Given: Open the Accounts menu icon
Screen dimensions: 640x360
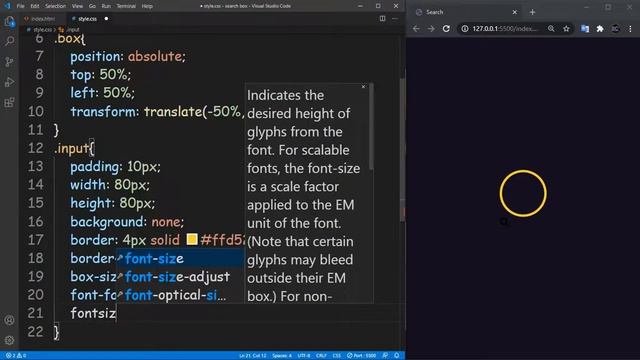Looking at the screenshot, I should click(9, 320).
